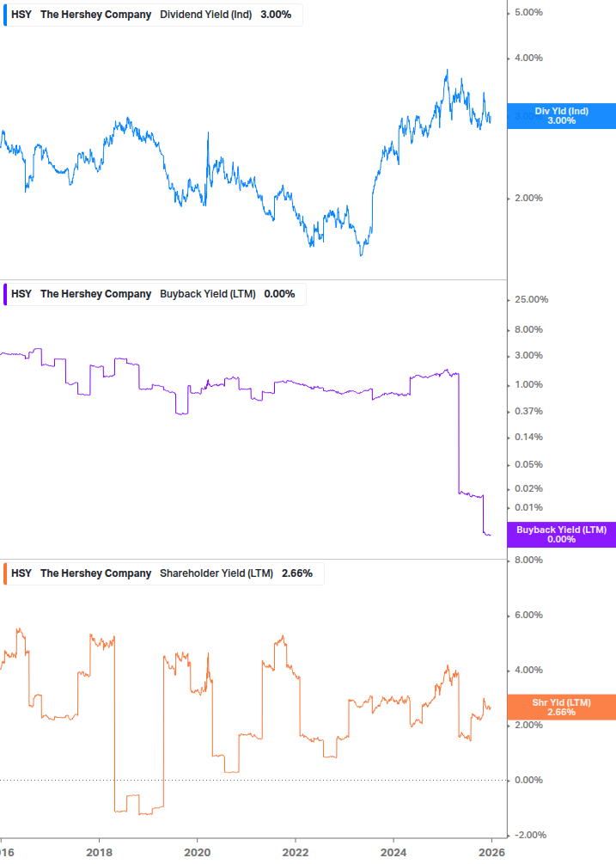The image size is (616, 864).
Task: Select the Dividend Yield (Ind) legend label
Action: (x=206, y=15)
